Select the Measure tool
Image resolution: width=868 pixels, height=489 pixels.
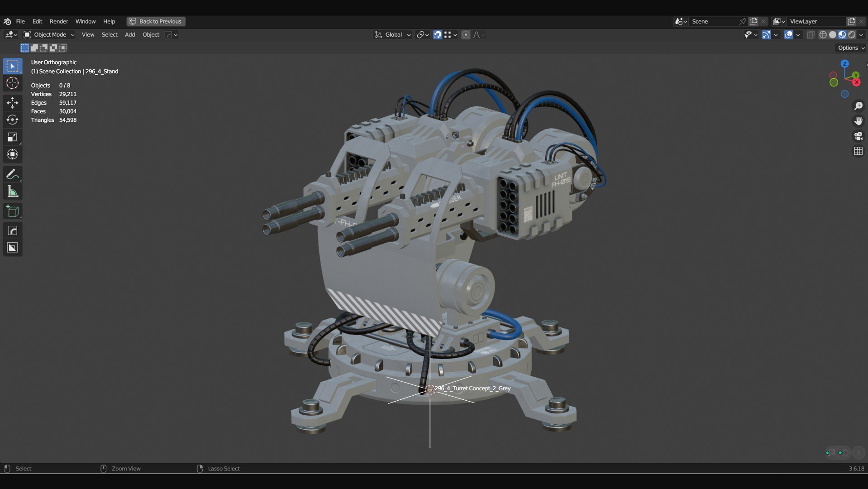coord(13,192)
